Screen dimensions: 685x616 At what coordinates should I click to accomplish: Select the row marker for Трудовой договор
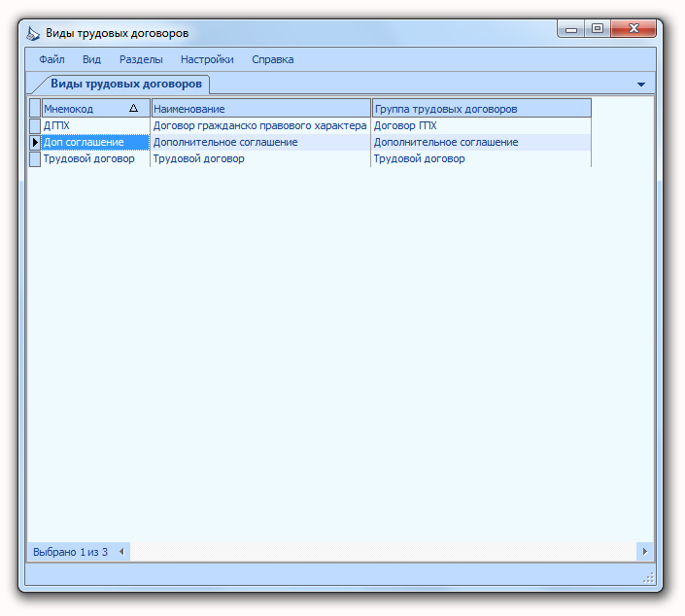[x=35, y=158]
